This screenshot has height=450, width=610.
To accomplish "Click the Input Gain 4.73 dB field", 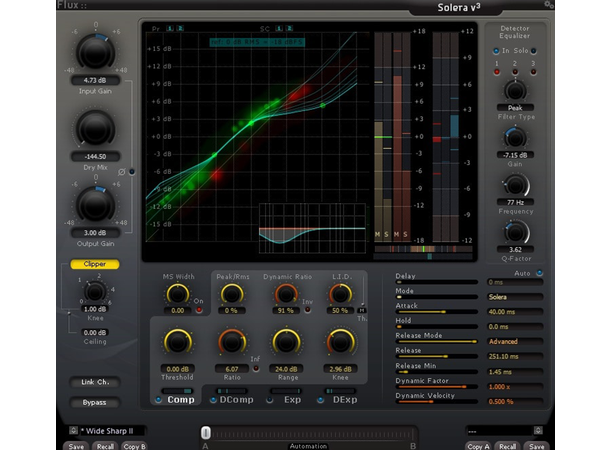I will tap(95, 81).
